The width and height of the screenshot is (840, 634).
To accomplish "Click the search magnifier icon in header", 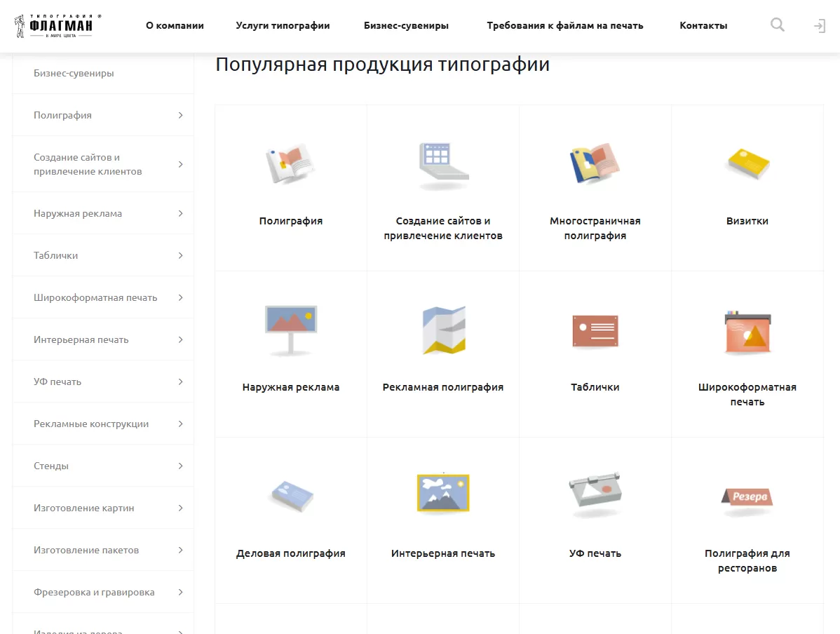I will (777, 25).
